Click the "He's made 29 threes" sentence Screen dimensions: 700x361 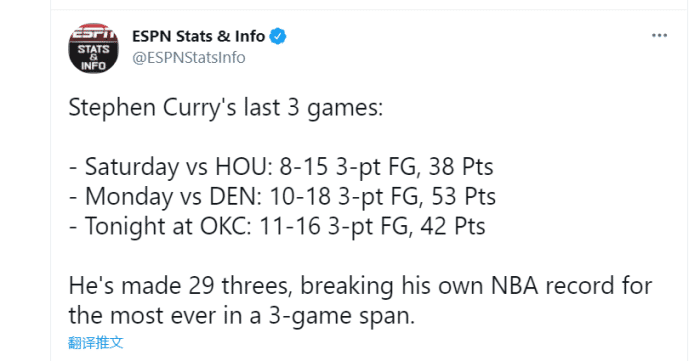point(180,286)
